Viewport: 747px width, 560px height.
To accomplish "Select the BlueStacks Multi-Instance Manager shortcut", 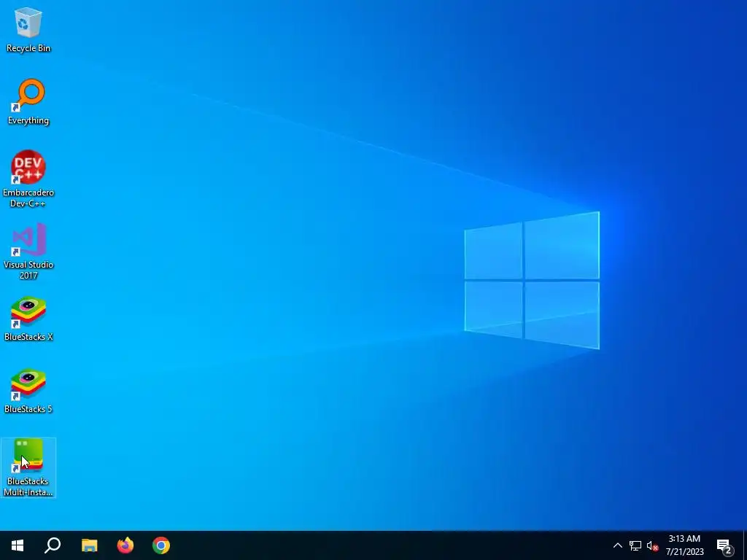I will coord(28,467).
